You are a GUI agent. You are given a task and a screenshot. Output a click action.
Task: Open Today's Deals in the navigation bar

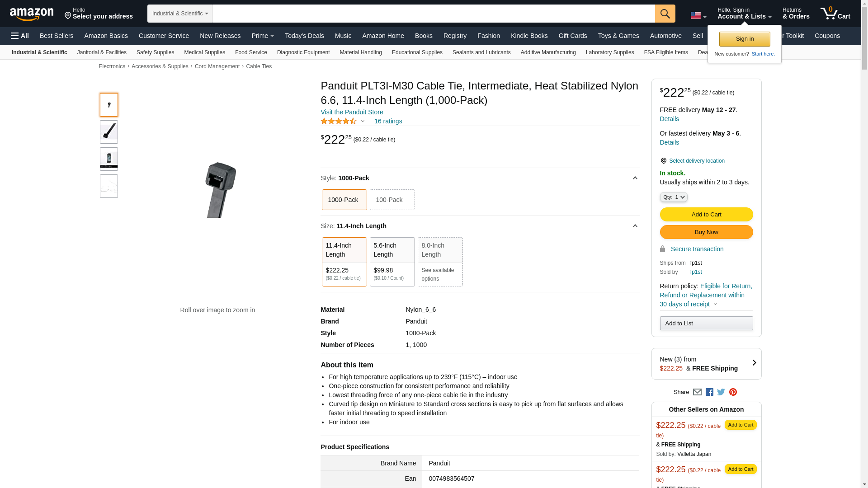point(304,36)
